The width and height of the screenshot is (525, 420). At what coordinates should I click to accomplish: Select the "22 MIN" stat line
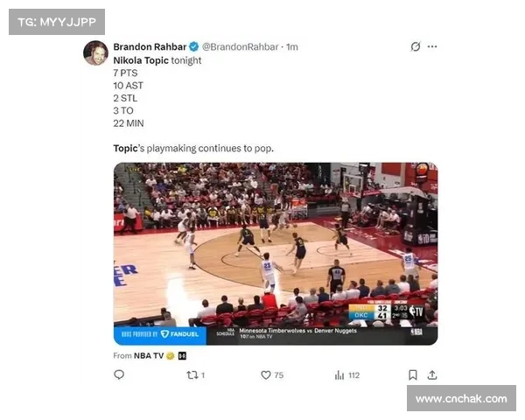tap(129, 123)
